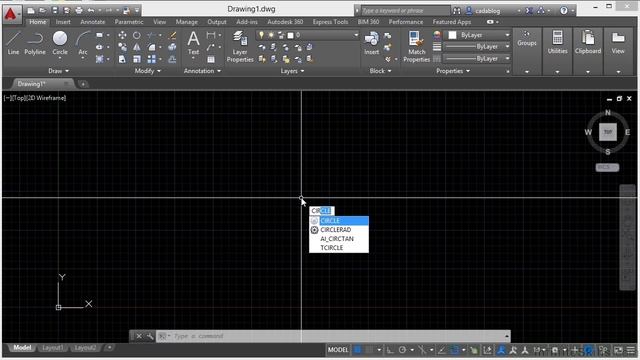Open the Groups panel
This screenshot has height=360, width=640.
click(527, 39)
